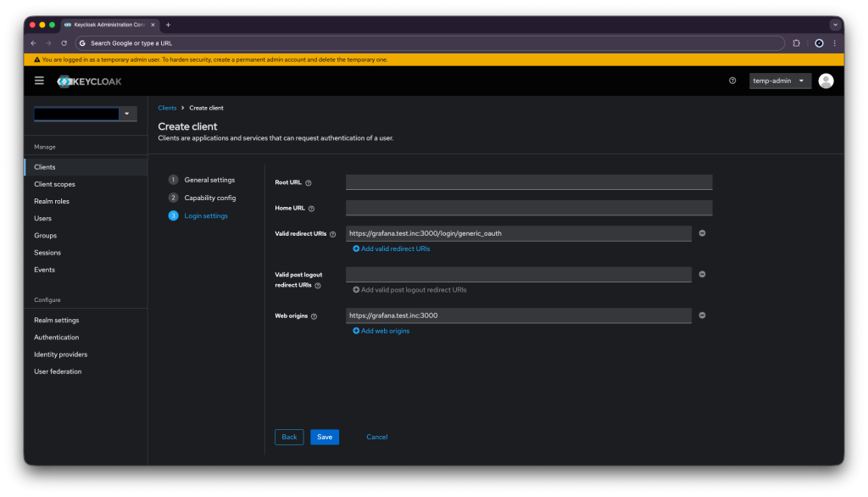Click the Save button

(x=325, y=437)
